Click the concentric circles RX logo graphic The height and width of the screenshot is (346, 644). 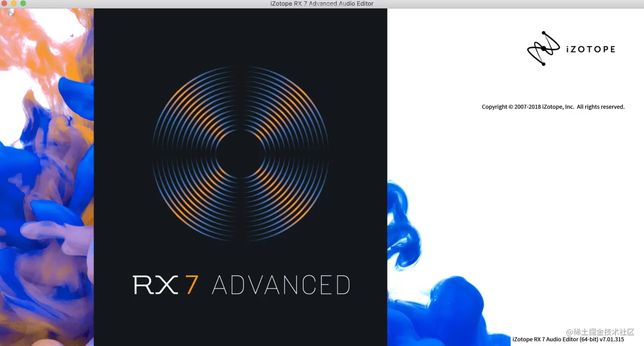(x=240, y=153)
